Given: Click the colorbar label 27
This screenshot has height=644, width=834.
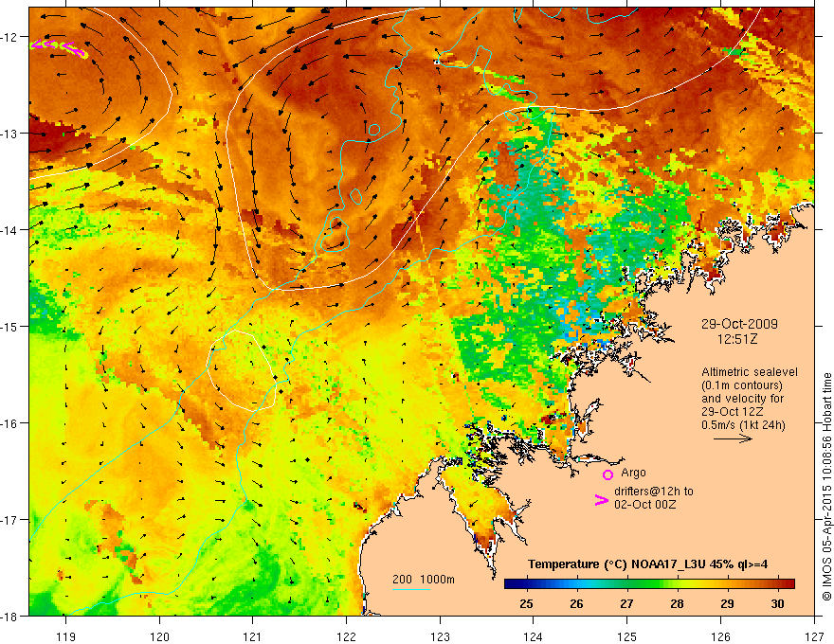Looking at the screenshot, I should click(627, 603).
